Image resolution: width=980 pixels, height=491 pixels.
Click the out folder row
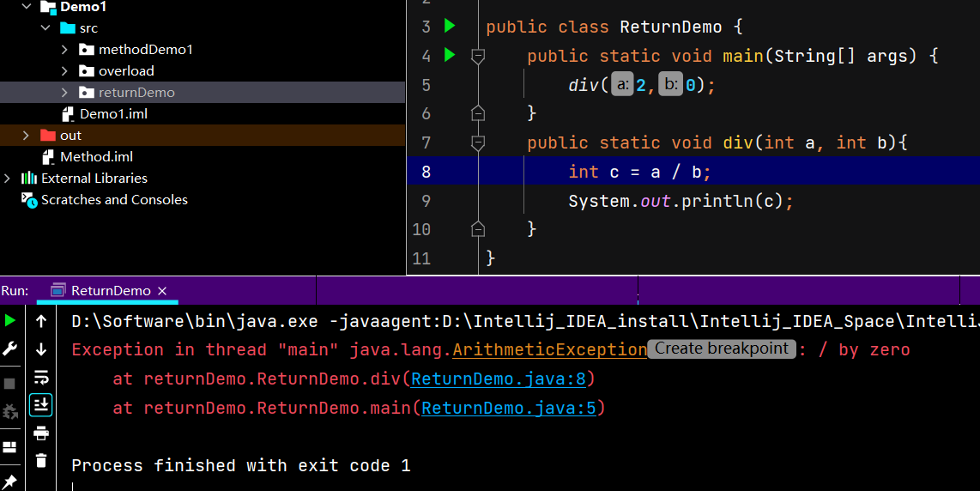pyautogui.click(x=203, y=136)
